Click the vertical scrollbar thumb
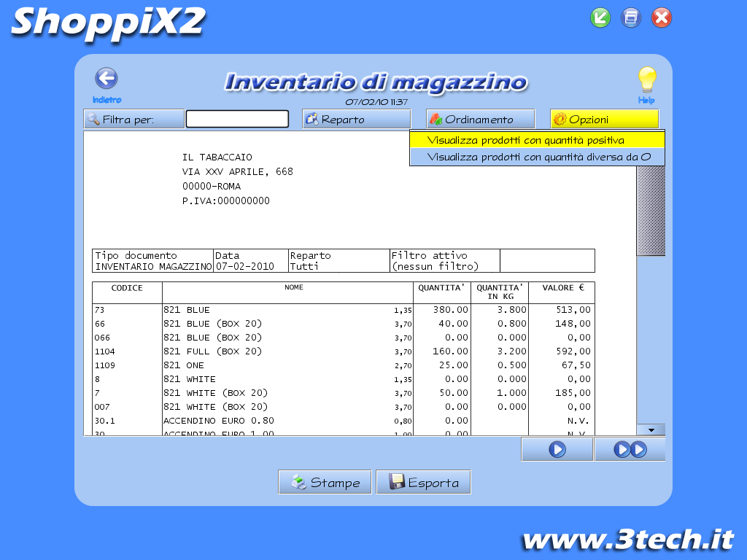This screenshot has width=747, height=560. pos(651,210)
